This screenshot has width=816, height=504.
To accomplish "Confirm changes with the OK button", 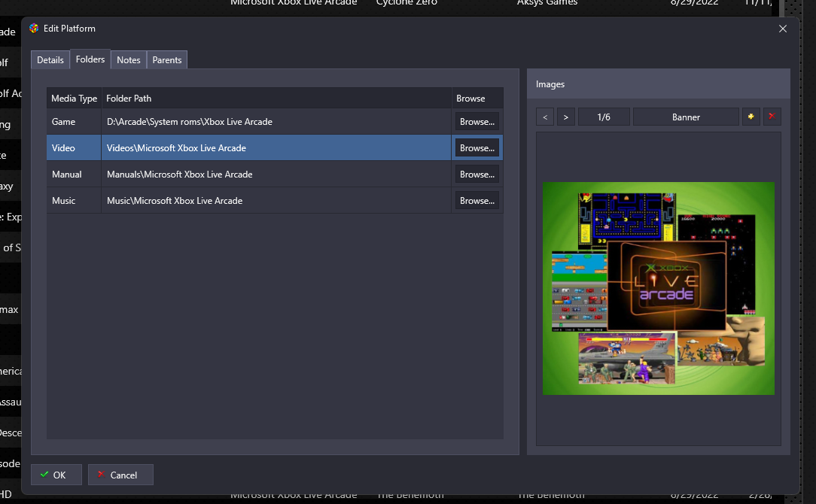I will click(56, 475).
